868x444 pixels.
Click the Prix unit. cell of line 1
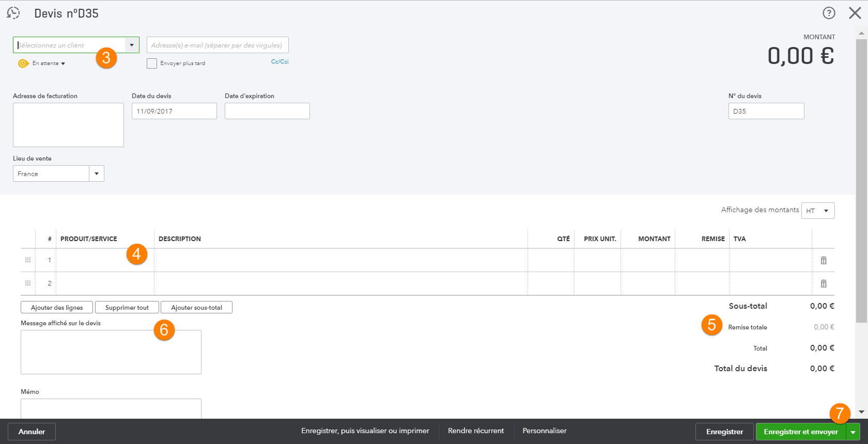click(x=597, y=260)
